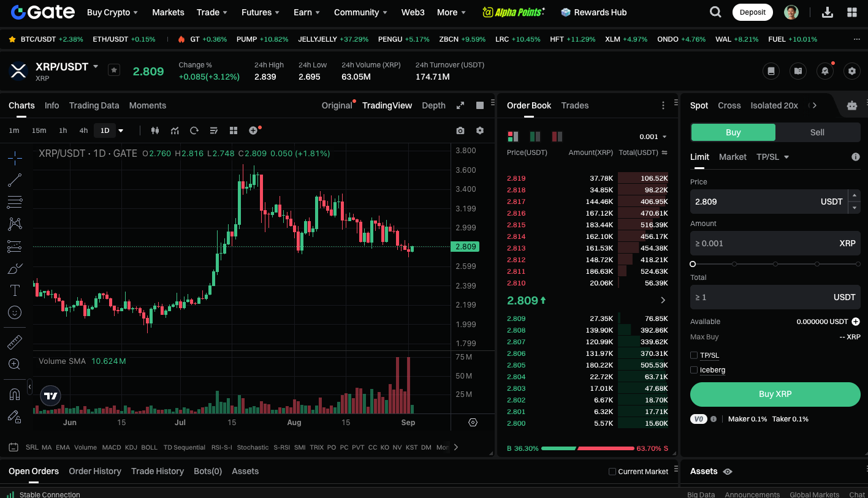
Task: Toggle Assets balance visibility eye
Action: click(728, 472)
